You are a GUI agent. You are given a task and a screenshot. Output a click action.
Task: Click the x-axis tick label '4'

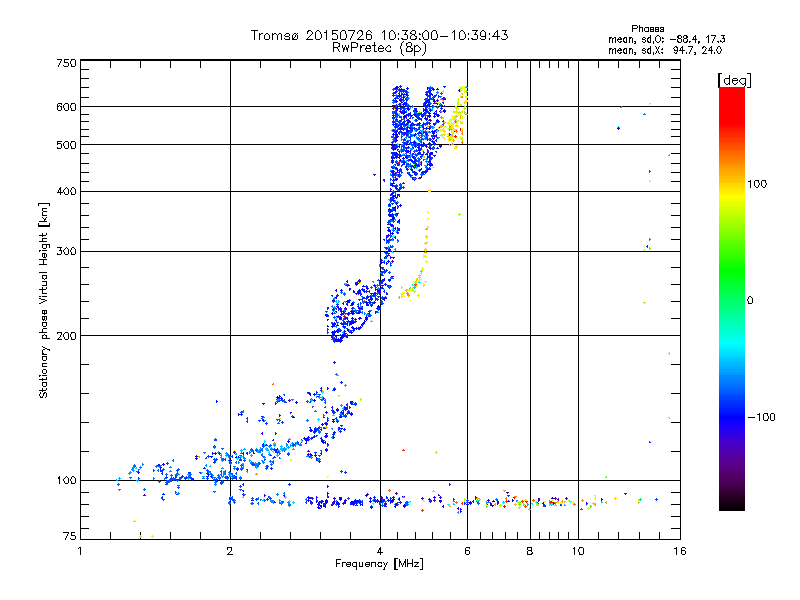point(380,551)
